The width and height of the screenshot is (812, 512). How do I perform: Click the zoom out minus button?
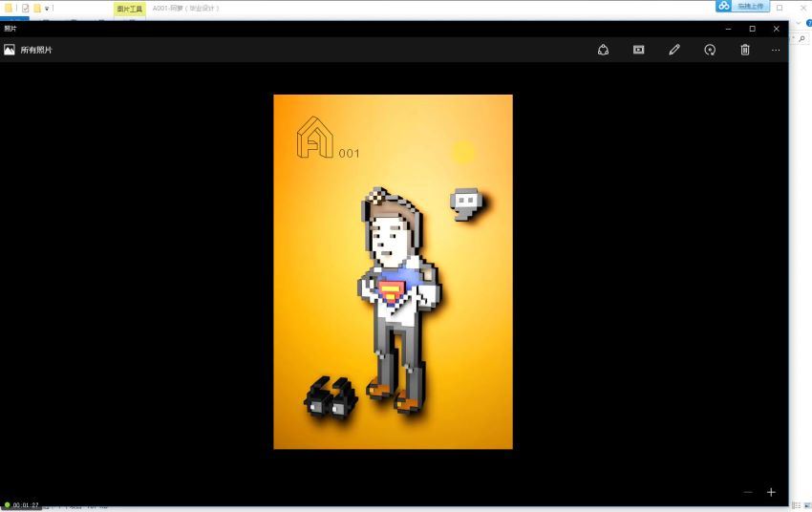click(x=748, y=492)
